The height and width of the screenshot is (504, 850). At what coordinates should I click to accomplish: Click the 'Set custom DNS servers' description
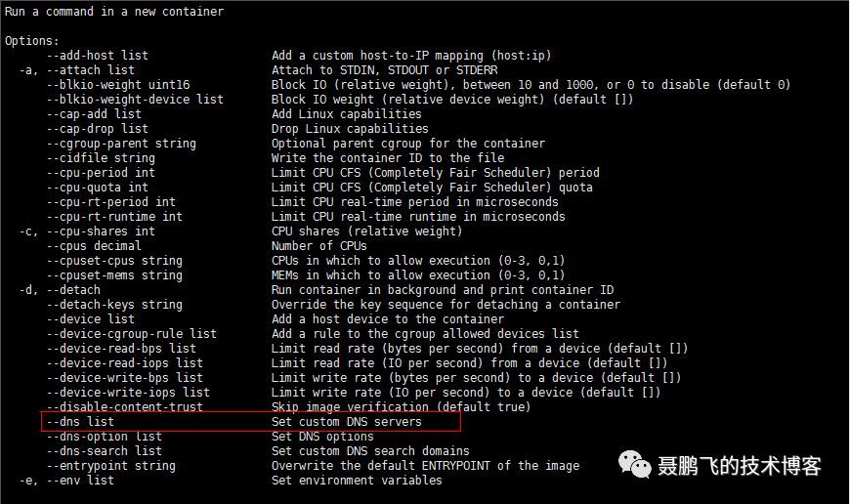[x=347, y=422]
